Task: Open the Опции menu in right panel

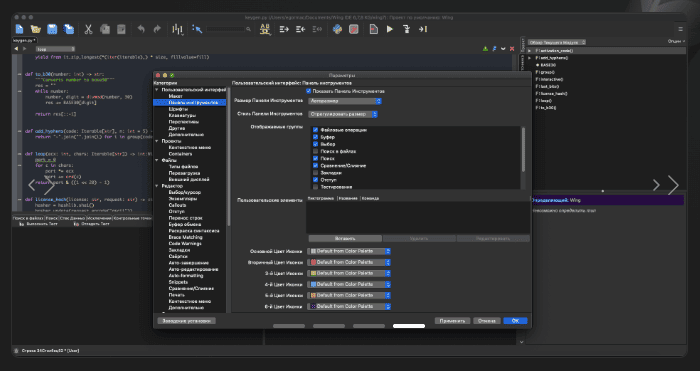Action: click(x=675, y=42)
